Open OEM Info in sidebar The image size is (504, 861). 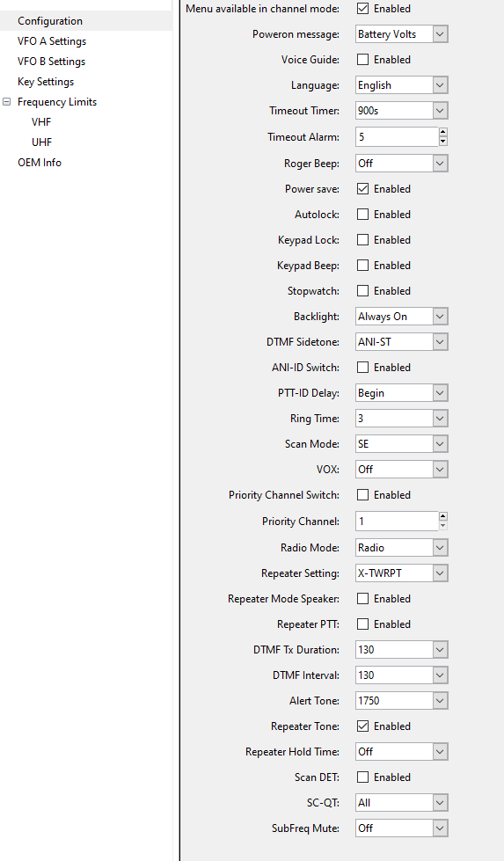(x=40, y=163)
